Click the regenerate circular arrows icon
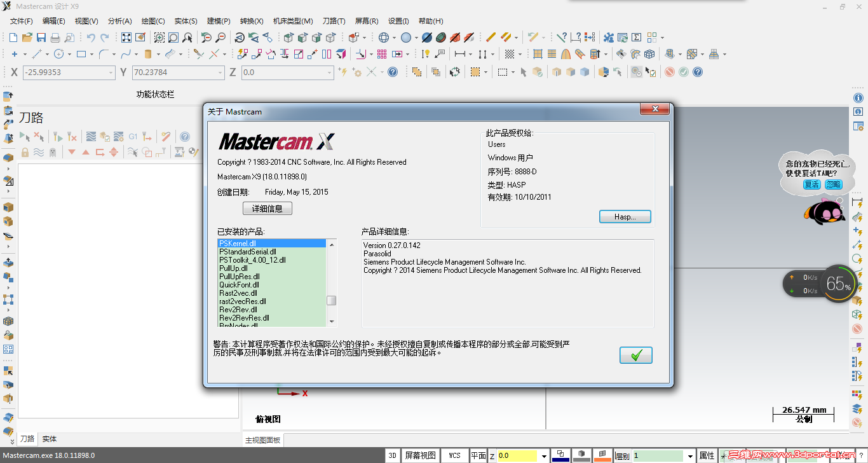 pyautogui.click(x=454, y=72)
